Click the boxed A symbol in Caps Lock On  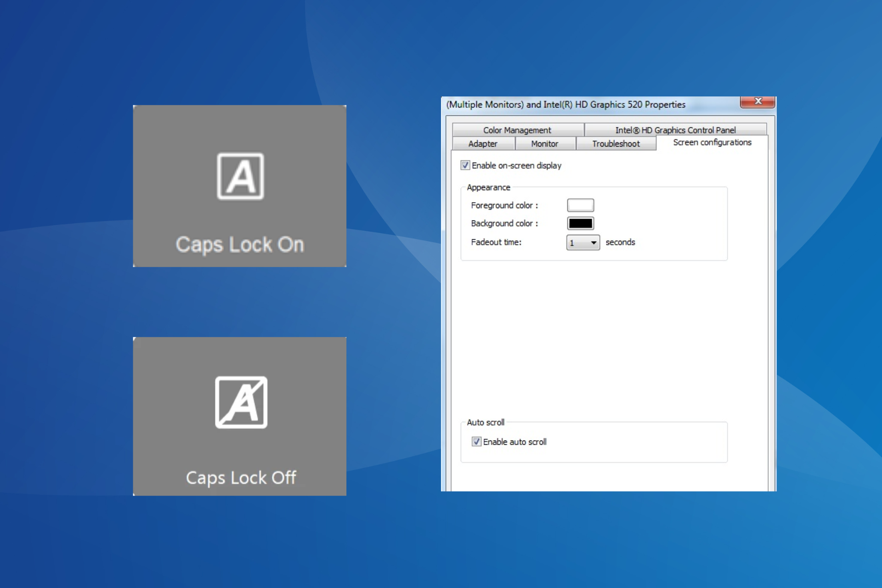point(239,176)
